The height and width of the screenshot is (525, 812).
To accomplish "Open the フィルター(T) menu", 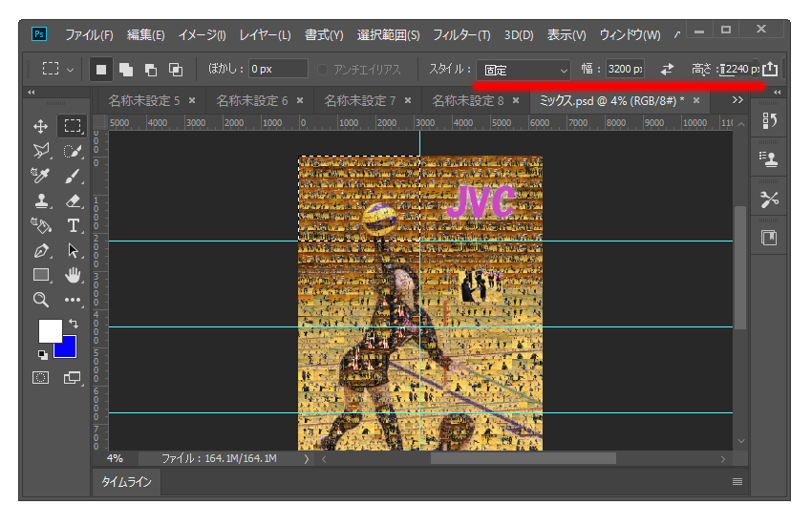I will [x=461, y=35].
